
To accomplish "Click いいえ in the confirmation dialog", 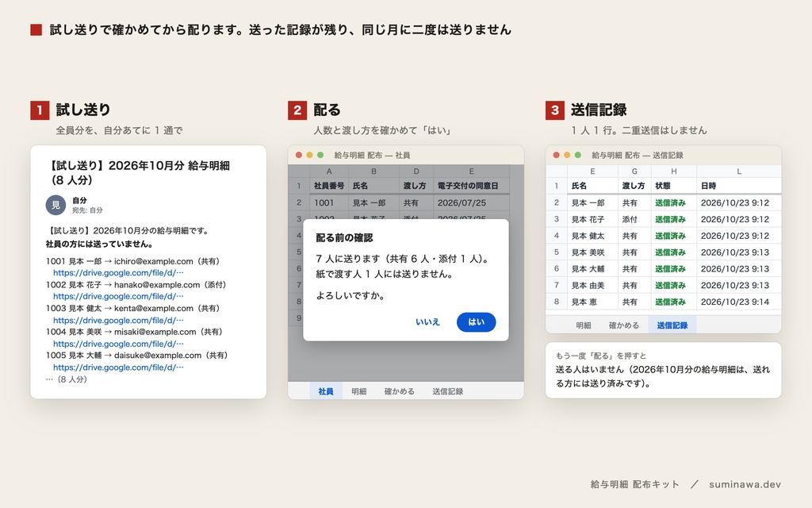I will click(x=427, y=322).
